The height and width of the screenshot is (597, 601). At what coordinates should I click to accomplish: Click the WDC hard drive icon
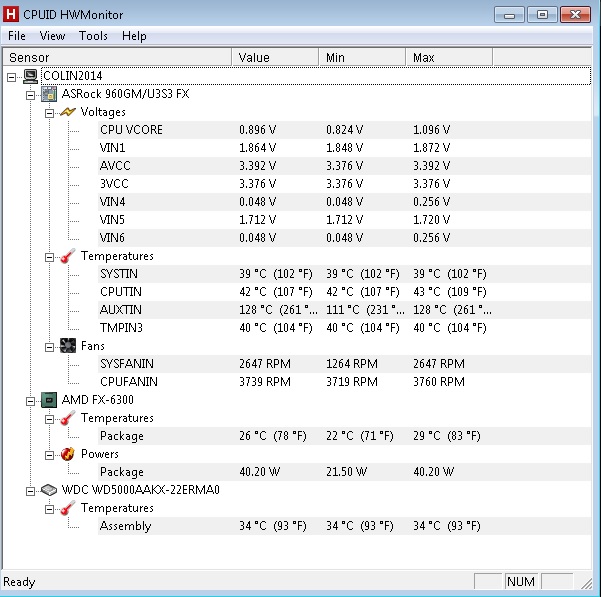click(x=49, y=490)
